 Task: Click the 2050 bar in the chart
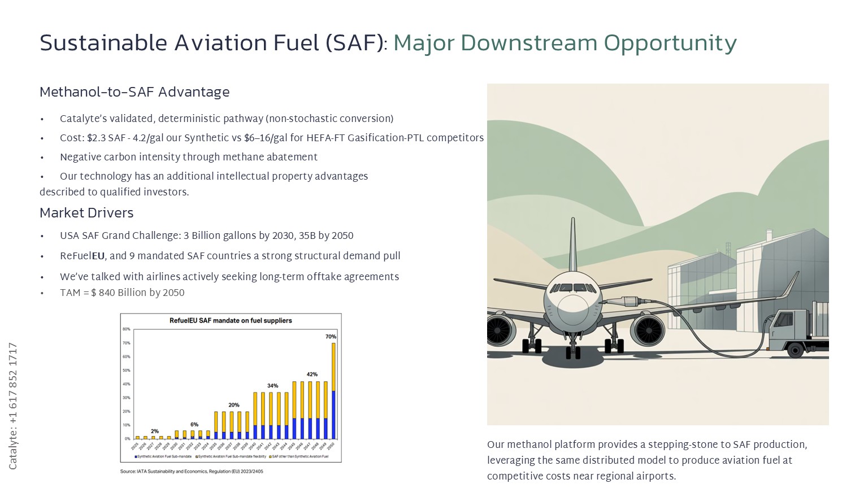(x=333, y=391)
